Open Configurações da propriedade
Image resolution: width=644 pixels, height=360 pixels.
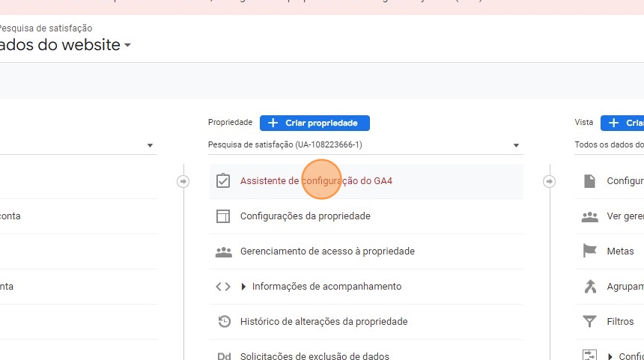(x=305, y=216)
